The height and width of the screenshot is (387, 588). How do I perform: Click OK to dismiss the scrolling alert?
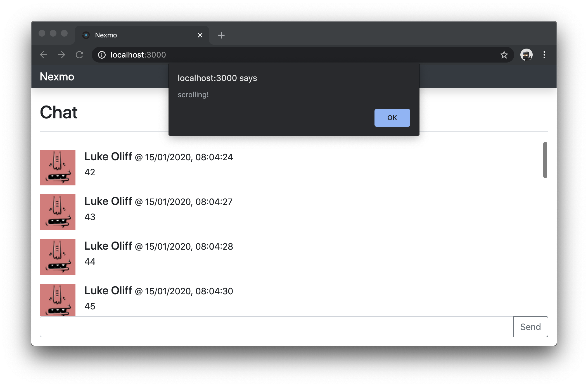click(x=391, y=117)
